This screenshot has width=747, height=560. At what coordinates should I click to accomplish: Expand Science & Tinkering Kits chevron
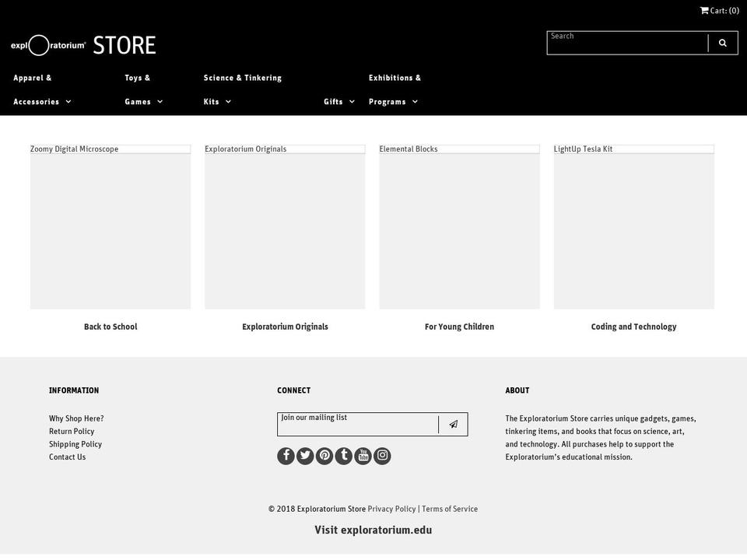[228, 101]
